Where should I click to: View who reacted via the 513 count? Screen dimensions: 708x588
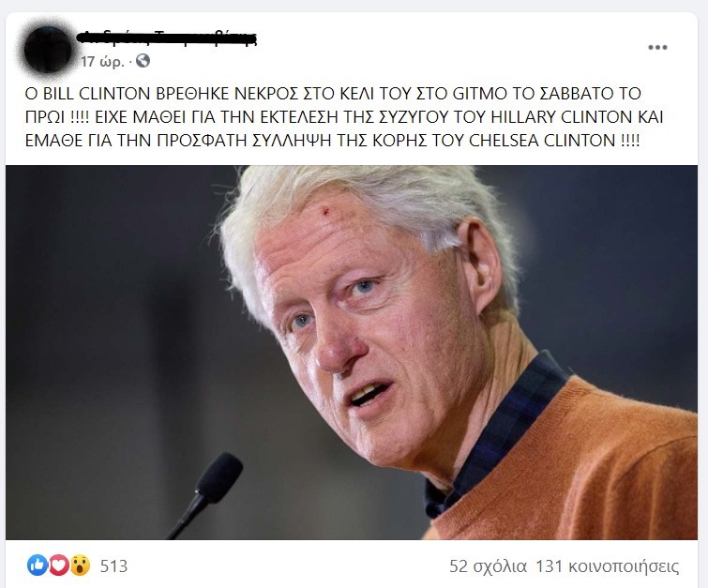pyautogui.click(x=113, y=565)
